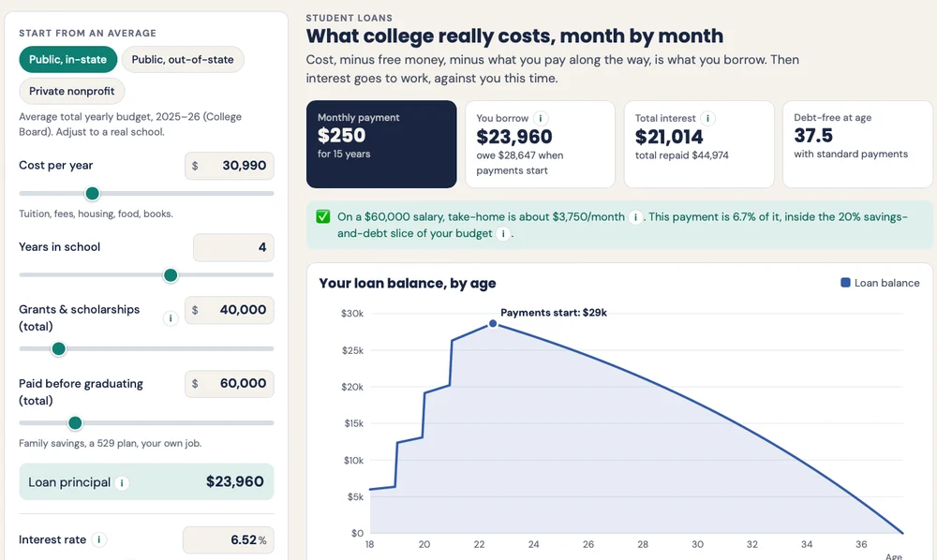Open info icon after $3,750/month take-home
The width and height of the screenshot is (937, 560).
click(x=635, y=217)
